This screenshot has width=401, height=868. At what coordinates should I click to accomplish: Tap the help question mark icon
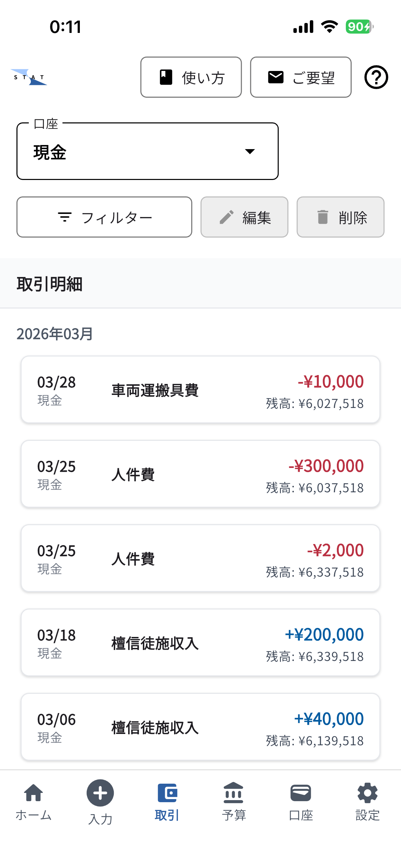click(376, 77)
